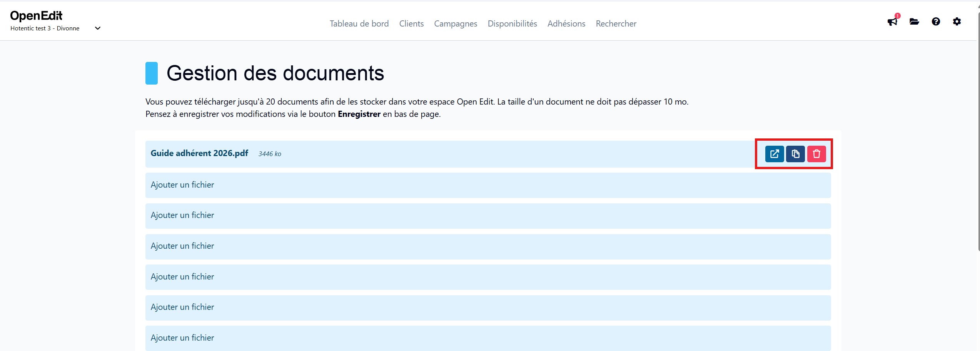Select the Guide adhérent 2026.pdf file name

pos(199,153)
